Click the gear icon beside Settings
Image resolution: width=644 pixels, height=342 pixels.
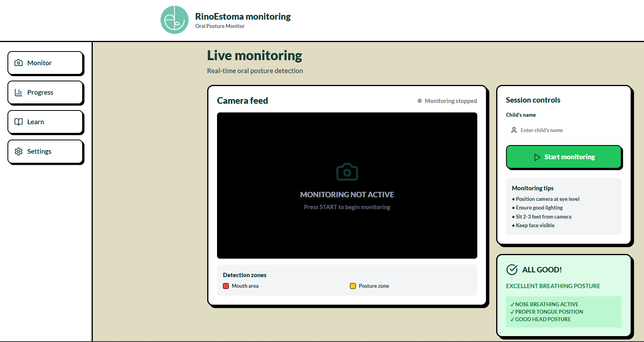tap(18, 151)
